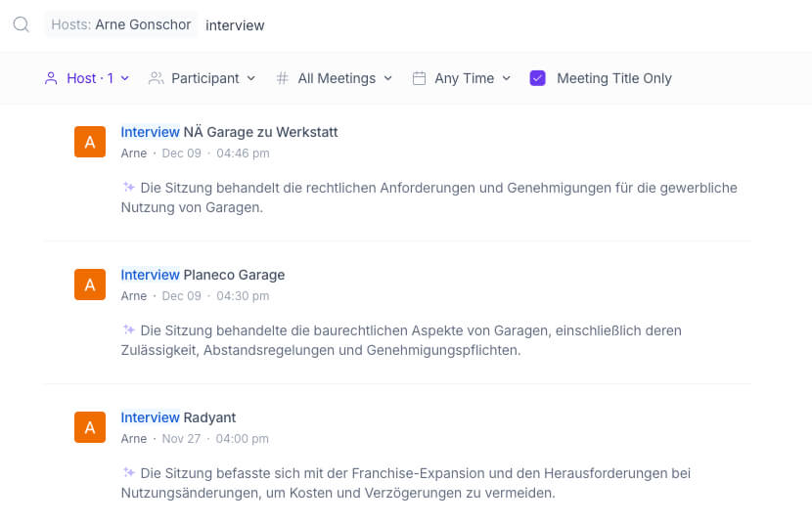Image resolution: width=812 pixels, height=525 pixels.
Task: Uncheck the Meeting Title Only checkbox
Action: pos(537,78)
